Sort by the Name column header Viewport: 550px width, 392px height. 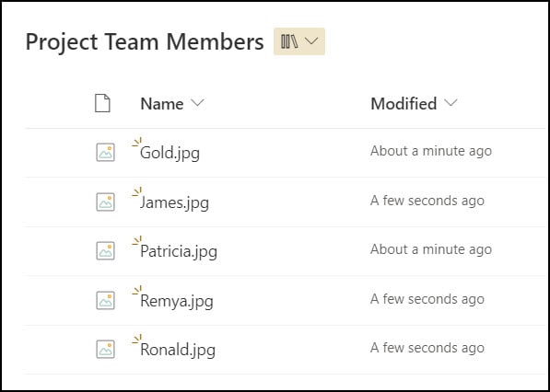(162, 104)
